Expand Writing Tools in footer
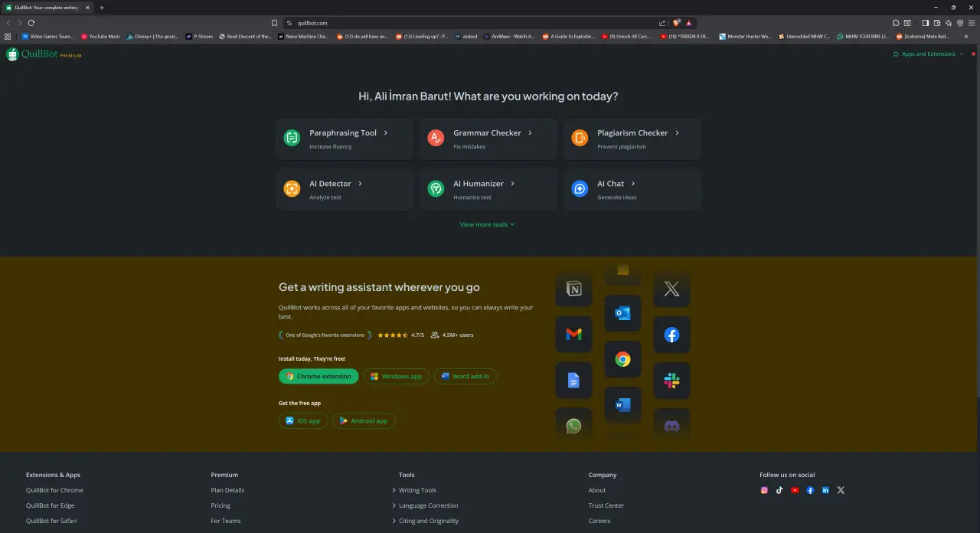The height and width of the screenshot is (533, 980). [x=414, y=490]
